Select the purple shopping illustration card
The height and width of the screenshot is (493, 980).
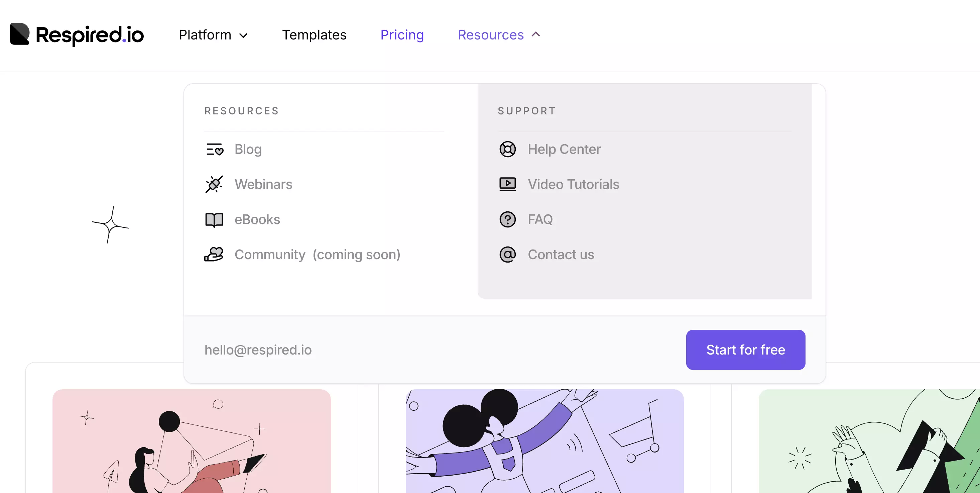(544, 441)
